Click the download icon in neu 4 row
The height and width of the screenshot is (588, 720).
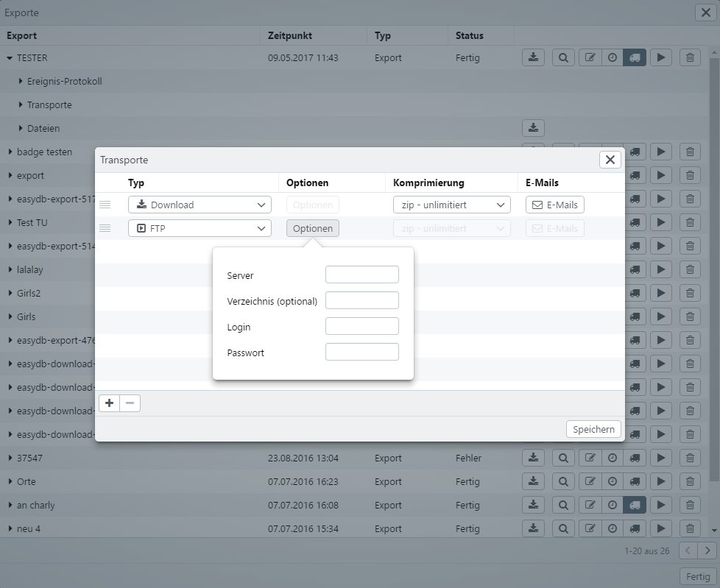click(x=533, y=528)
